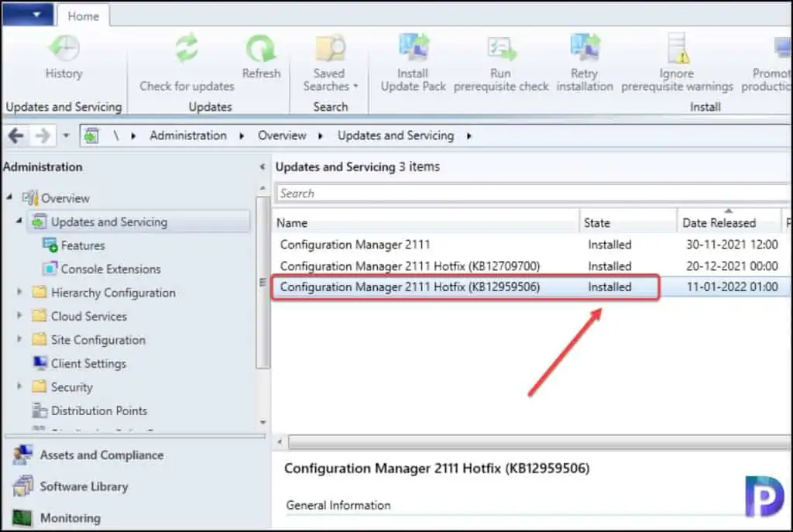Open the Distribution Points node
This screenshot has height=532, width=793.
(x=99, y=410)
